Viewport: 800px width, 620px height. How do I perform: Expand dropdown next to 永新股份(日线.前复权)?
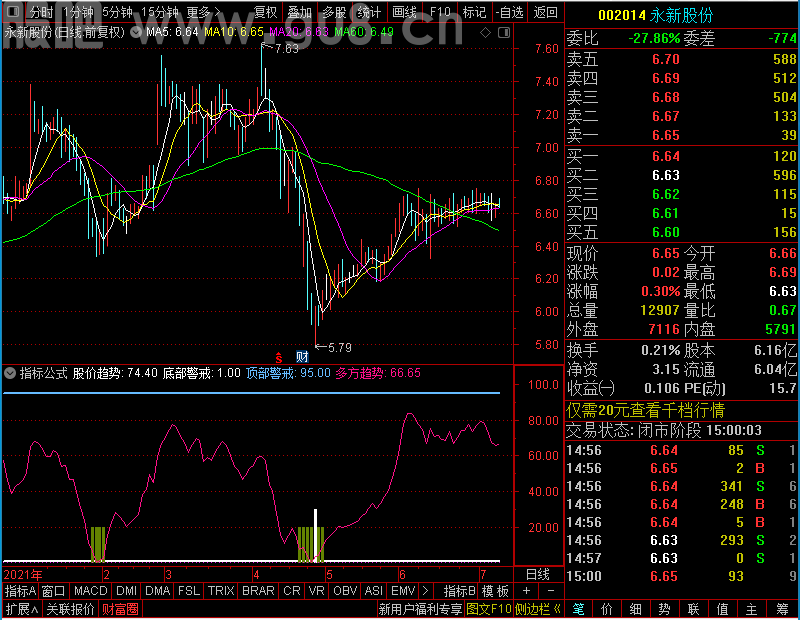point(136,32)
